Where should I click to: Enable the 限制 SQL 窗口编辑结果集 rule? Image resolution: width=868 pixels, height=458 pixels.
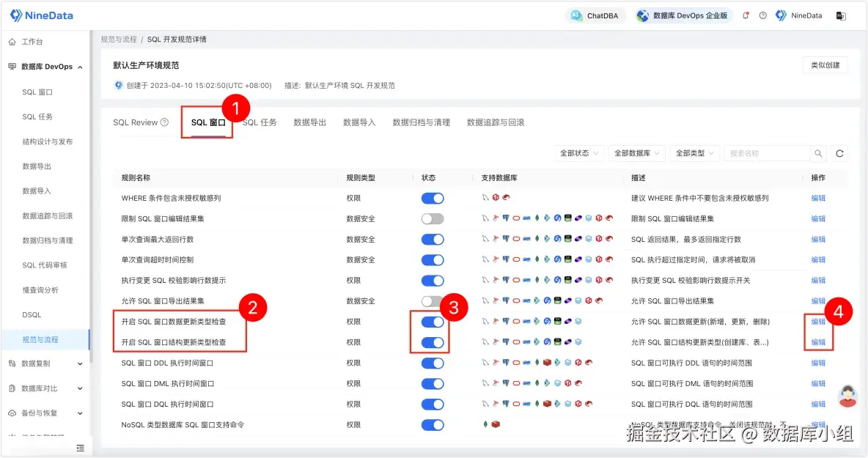point(433,218)
